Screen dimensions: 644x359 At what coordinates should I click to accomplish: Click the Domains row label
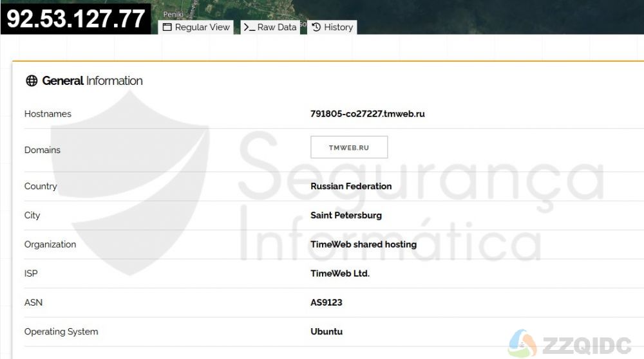[x=43, y=150]
